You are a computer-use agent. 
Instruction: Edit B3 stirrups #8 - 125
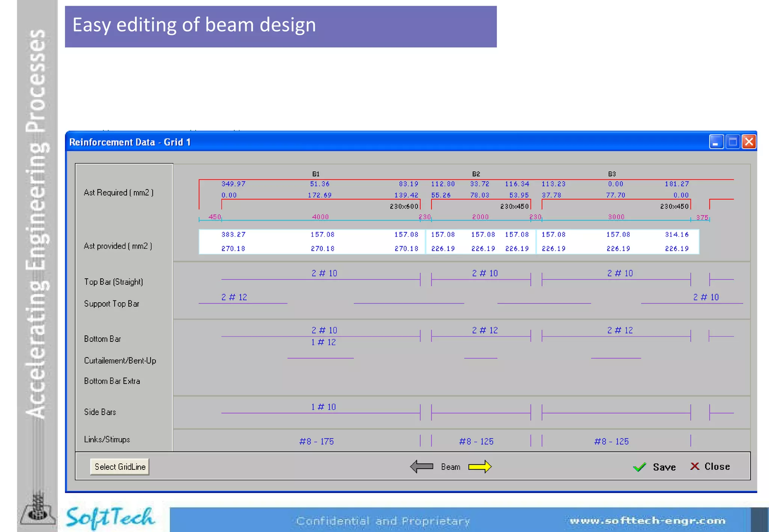point(611,442)
